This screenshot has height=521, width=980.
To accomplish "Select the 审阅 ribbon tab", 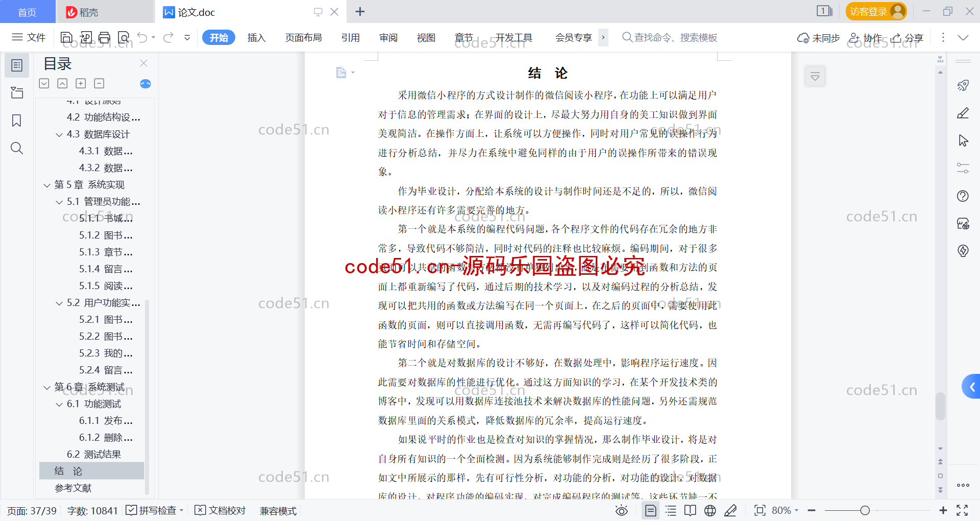I will (388, 37).
